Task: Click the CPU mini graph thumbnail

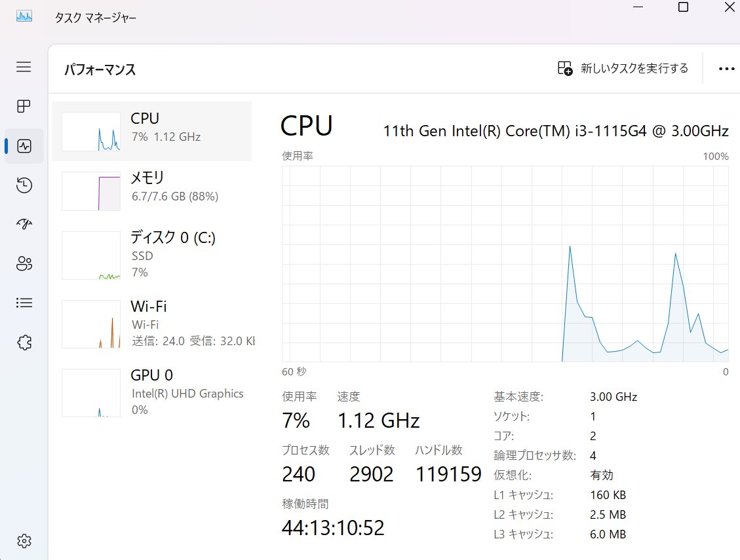Action: click(91, 132)
